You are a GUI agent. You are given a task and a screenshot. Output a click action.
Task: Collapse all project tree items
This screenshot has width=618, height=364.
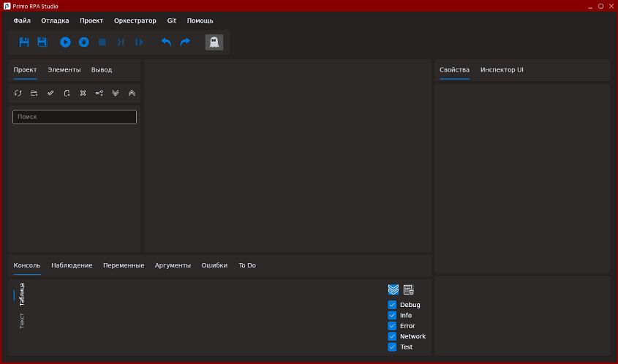click(x=132, y=94)
